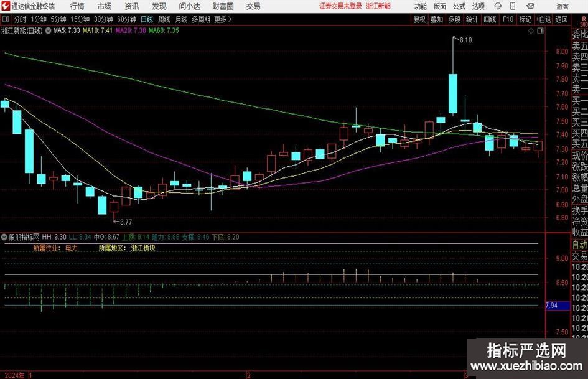Click the 统计 statistics button
588x379 pixels.
pos(472,19)
